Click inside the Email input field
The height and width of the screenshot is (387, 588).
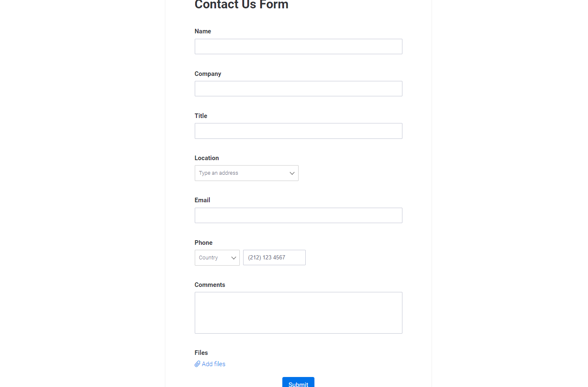point(298,215)
